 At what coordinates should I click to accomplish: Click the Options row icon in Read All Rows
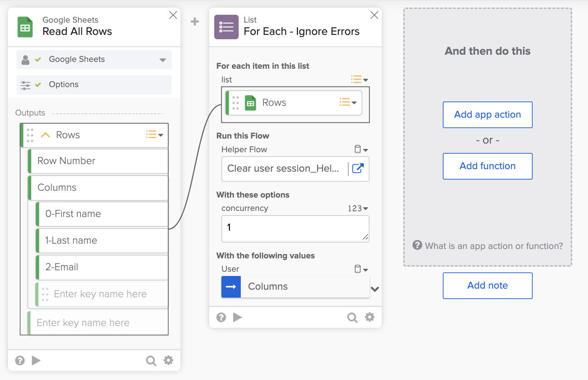coord(26,85)
